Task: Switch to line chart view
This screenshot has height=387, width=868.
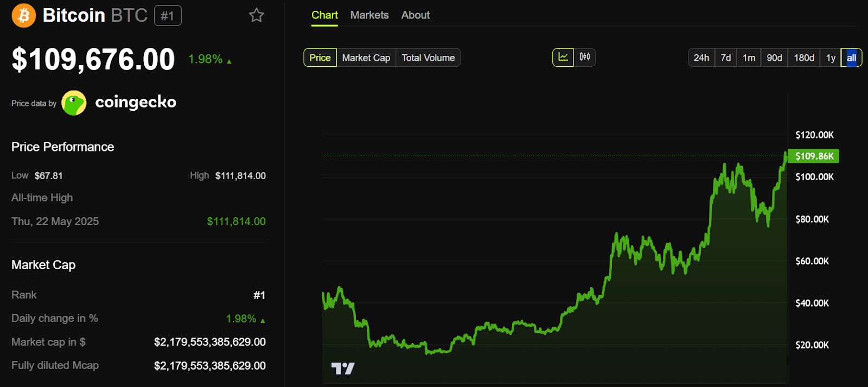Action: (563, 57)
